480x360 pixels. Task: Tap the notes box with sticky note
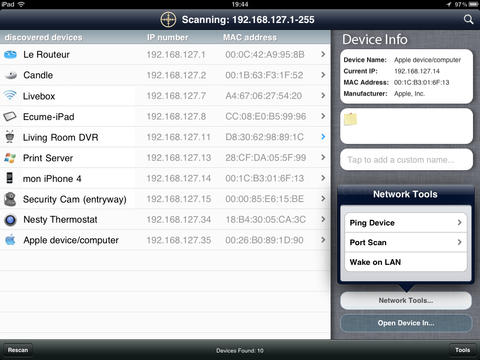(406, 126)
